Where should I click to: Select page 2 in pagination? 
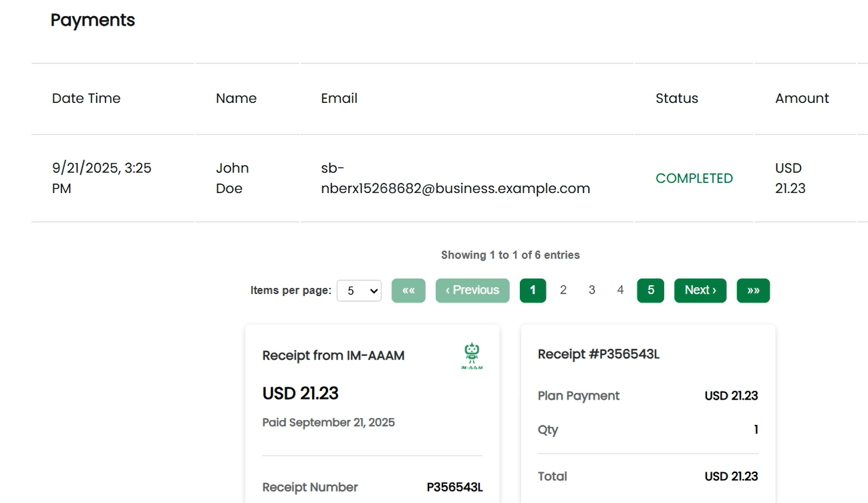tap(563, 290)
